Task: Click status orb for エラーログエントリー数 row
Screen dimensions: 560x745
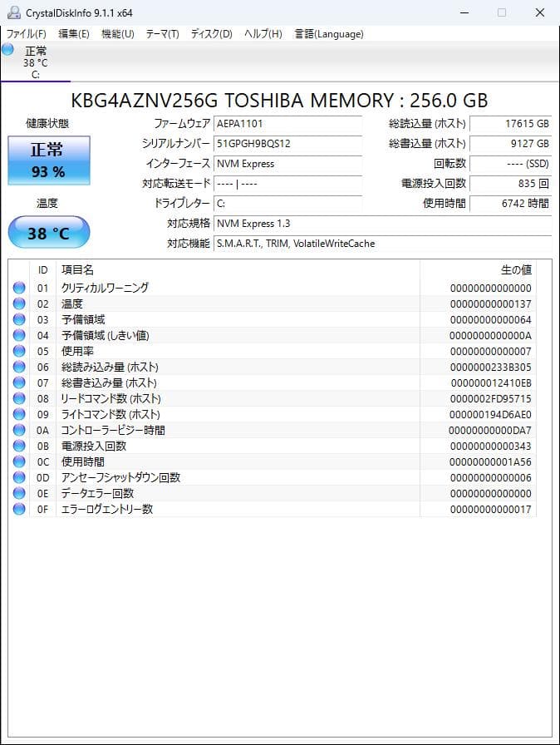Action: click(19, 509)
